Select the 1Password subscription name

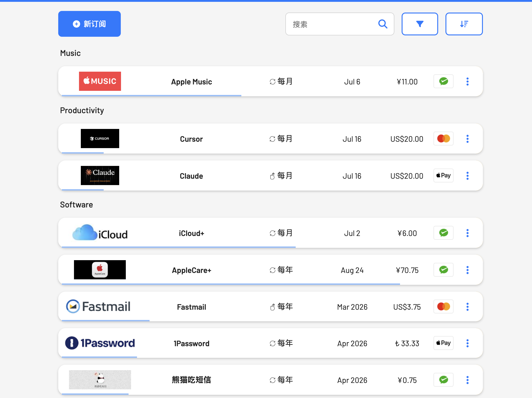191,343
